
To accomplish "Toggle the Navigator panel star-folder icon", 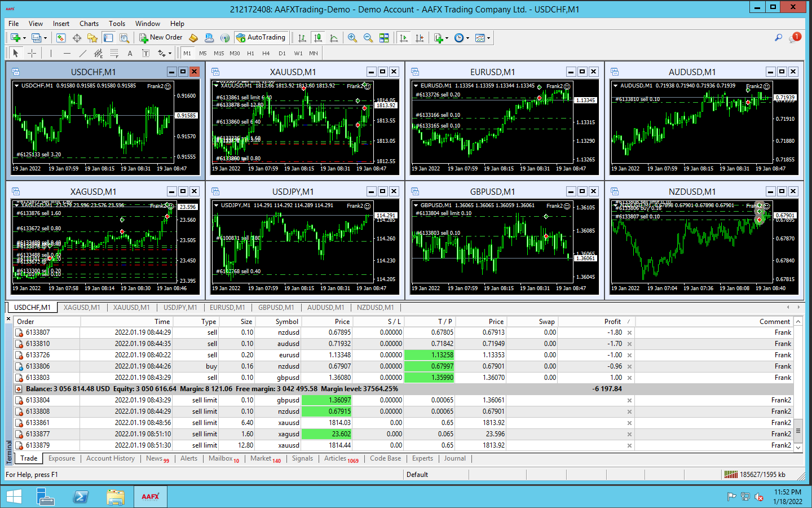I will 92,38.
